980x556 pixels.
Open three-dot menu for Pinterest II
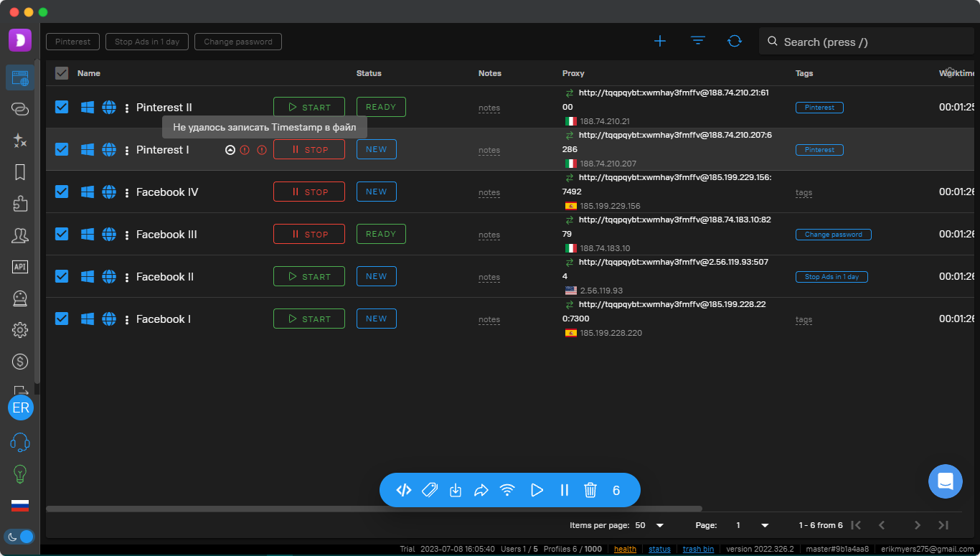127,108
